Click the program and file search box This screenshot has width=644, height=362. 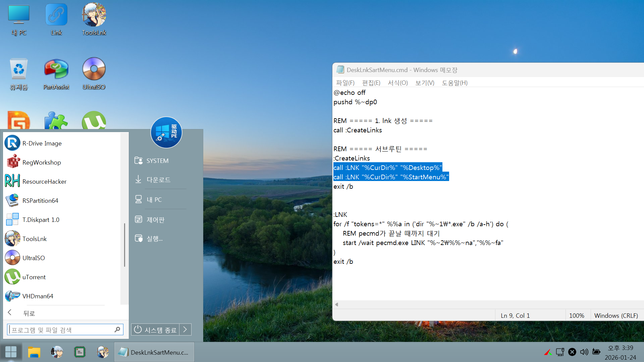click(62, 330)
